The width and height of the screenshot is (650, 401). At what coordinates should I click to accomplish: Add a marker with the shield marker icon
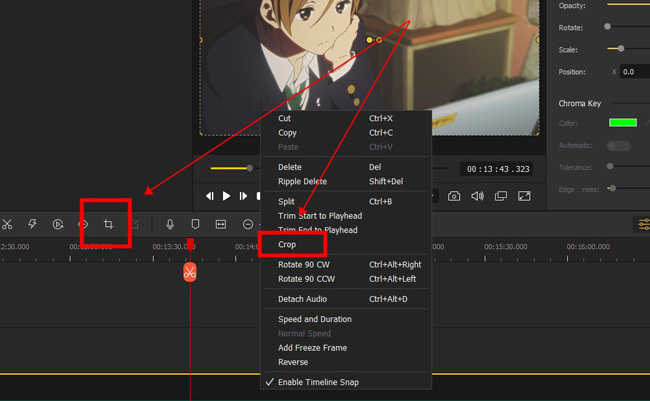coord(195,224)
